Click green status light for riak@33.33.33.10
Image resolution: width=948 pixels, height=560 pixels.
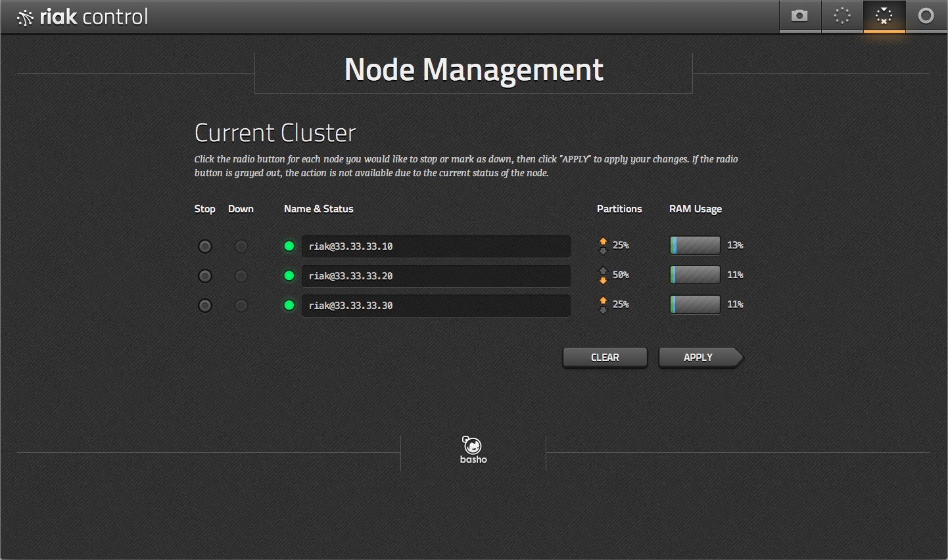coord(289,246)
